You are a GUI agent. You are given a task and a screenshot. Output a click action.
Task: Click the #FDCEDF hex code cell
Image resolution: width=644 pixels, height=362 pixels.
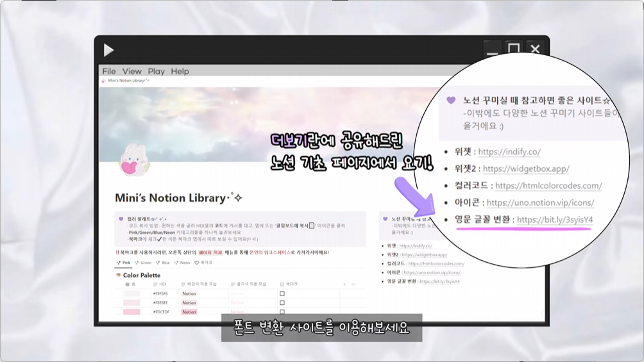click(161, 311)
